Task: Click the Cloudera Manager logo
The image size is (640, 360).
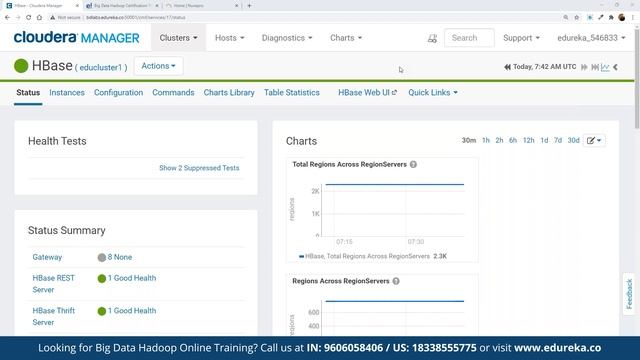Action: (x=76, y=38)
